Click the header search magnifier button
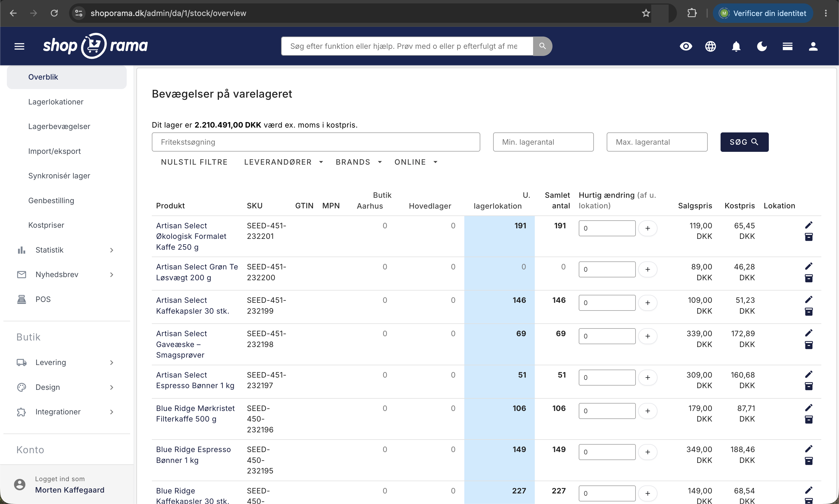 point(542,46)
